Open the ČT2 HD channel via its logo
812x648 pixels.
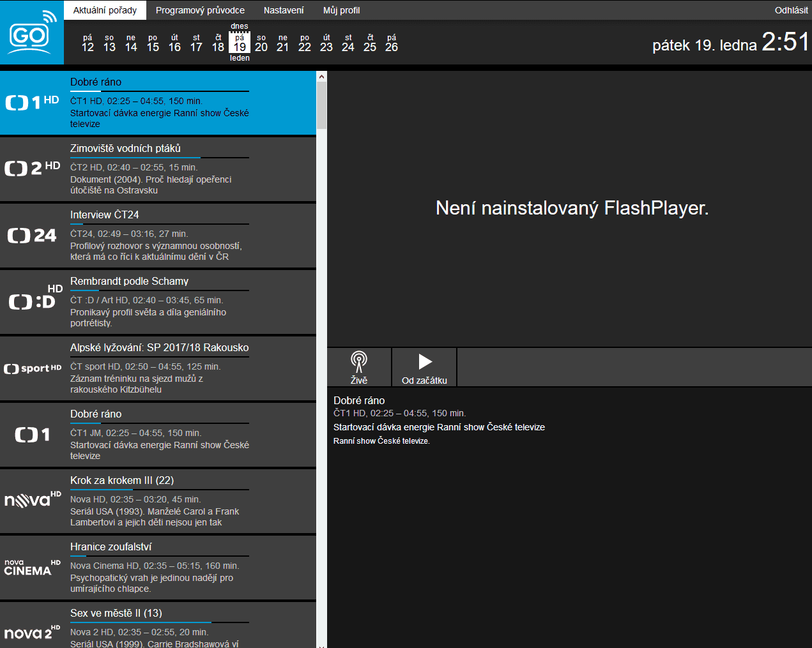[31, 168]
